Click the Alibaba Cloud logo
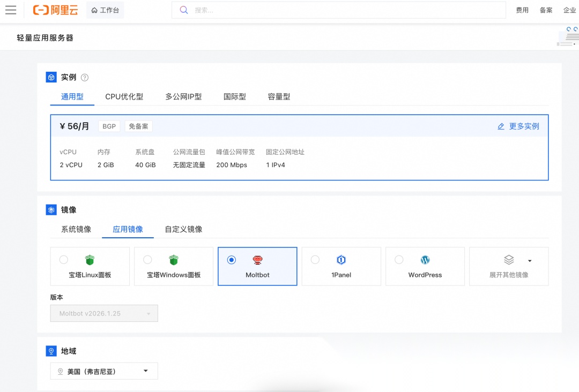Screen dimensions: 579x392 [55, 10]
